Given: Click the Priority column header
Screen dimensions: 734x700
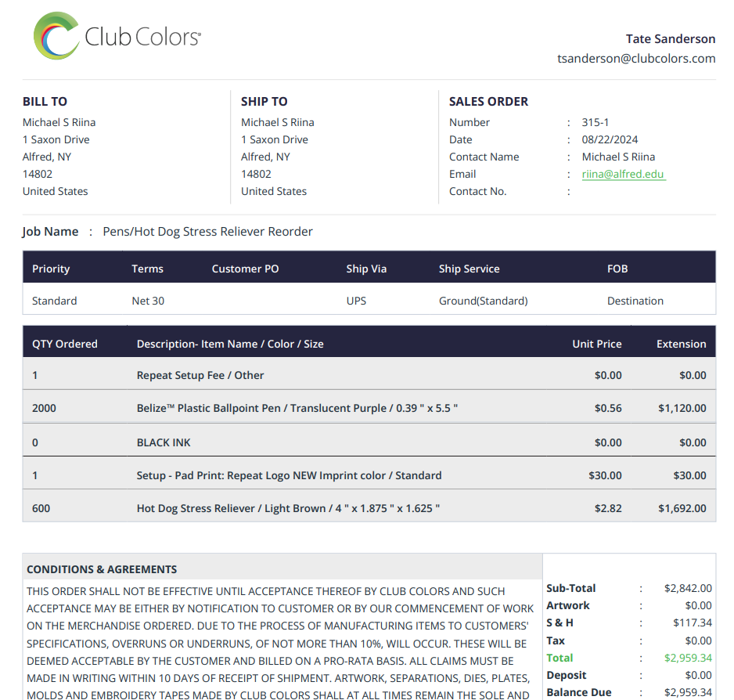Looking at the screenshot, I should (x=51, y=269).
